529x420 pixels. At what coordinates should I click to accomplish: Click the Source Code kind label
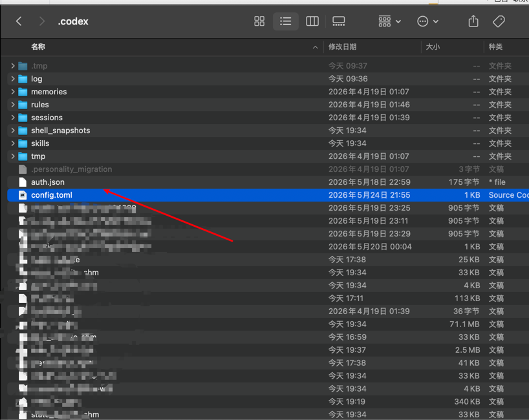[509, 195]
